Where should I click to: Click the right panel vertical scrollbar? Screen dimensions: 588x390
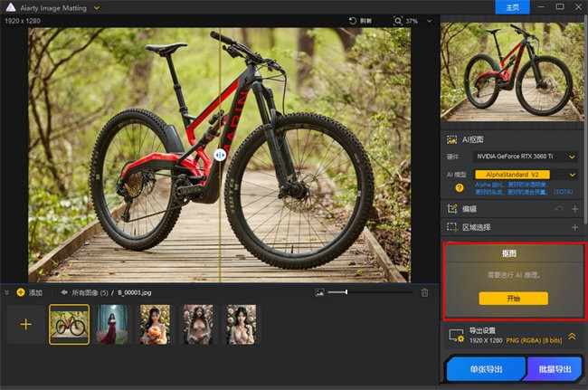coord(586,120)
